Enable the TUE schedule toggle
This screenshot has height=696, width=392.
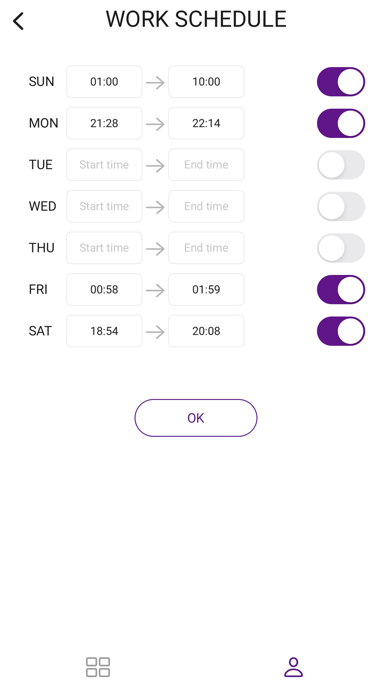tap(341, 165)
